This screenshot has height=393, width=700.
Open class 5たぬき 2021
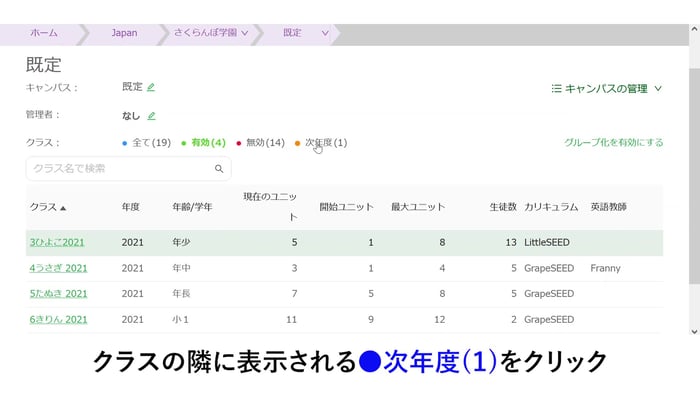point(58,294)
